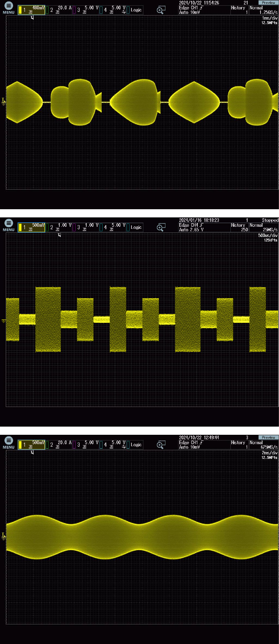Click the Preview status badge in the 11:54:26 capture
This screenshot has height=644, width=279.
268,2
